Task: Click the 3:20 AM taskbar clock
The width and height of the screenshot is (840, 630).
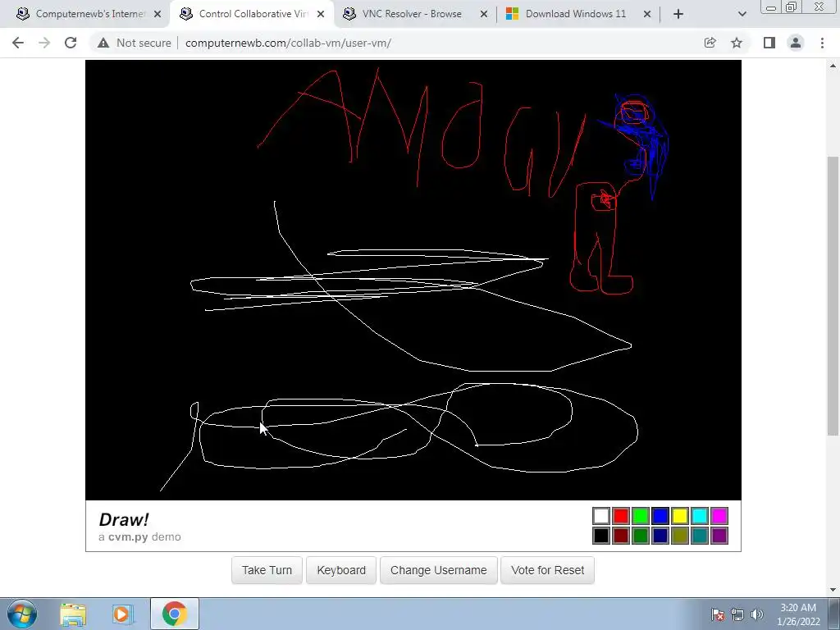Action: point(798,614)
